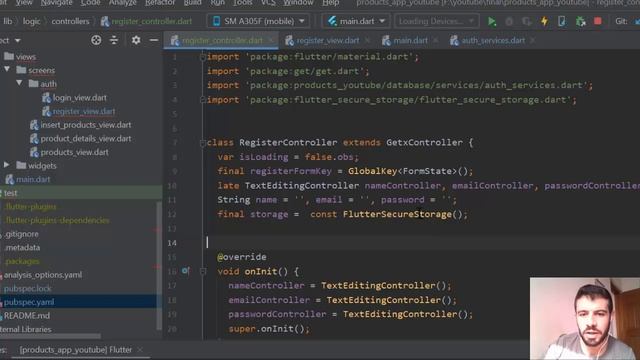Image resolution: width=640 pixels, height=360 pixels.
Task: Stop the running app with red square
Action: [598, 21]
